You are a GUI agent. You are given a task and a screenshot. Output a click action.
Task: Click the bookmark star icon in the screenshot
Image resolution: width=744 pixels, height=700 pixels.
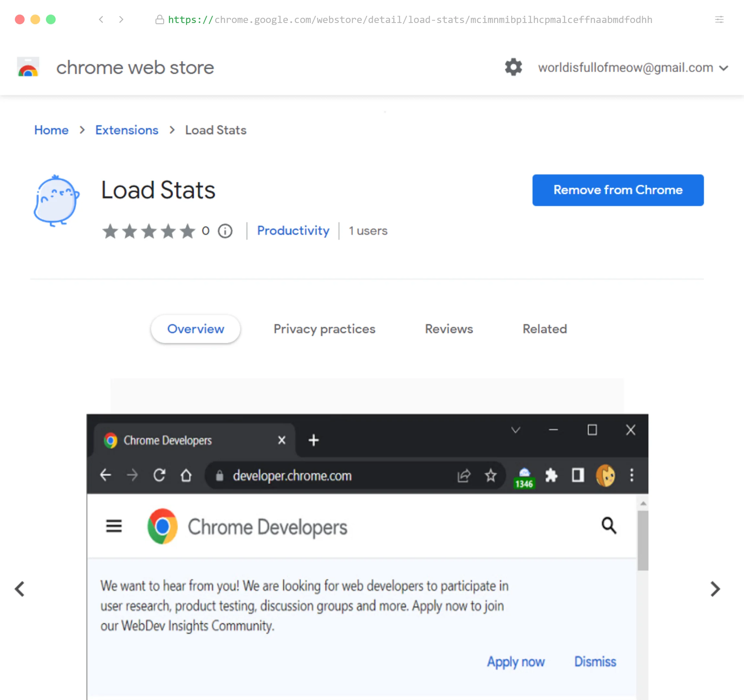pyautogui.click(x=491, y=476)
